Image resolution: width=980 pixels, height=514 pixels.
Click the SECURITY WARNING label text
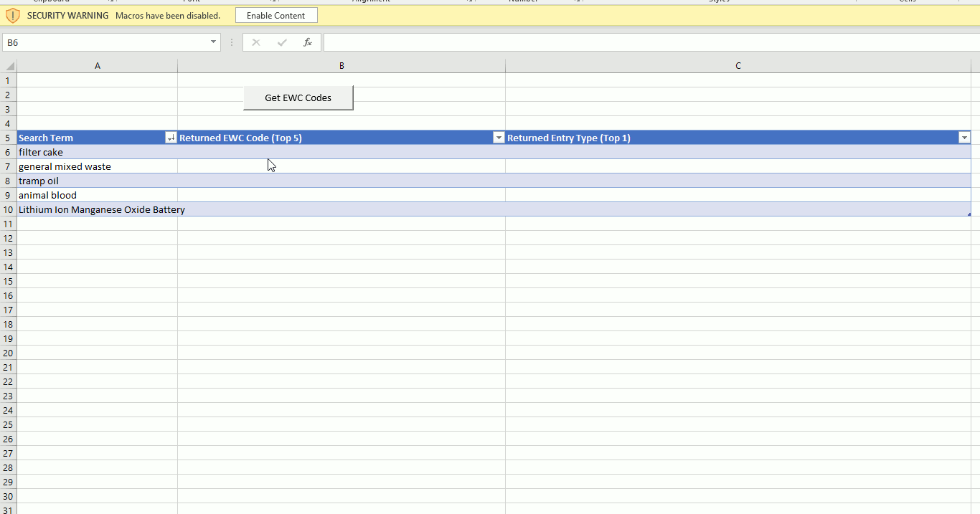tap(68, 15)
